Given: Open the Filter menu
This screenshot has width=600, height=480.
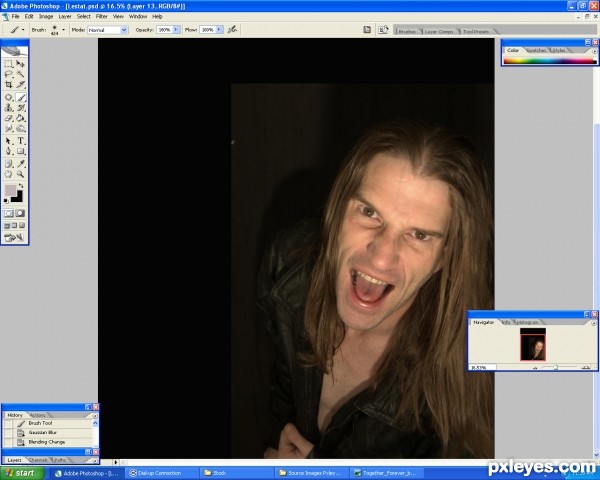Looking at the screenshot, I should click(101, 16).
